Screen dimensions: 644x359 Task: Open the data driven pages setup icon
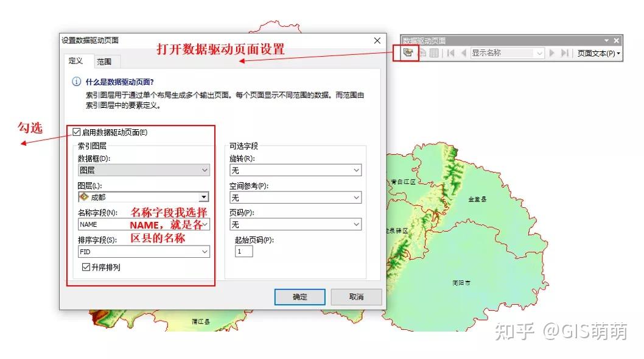[407, 52]
